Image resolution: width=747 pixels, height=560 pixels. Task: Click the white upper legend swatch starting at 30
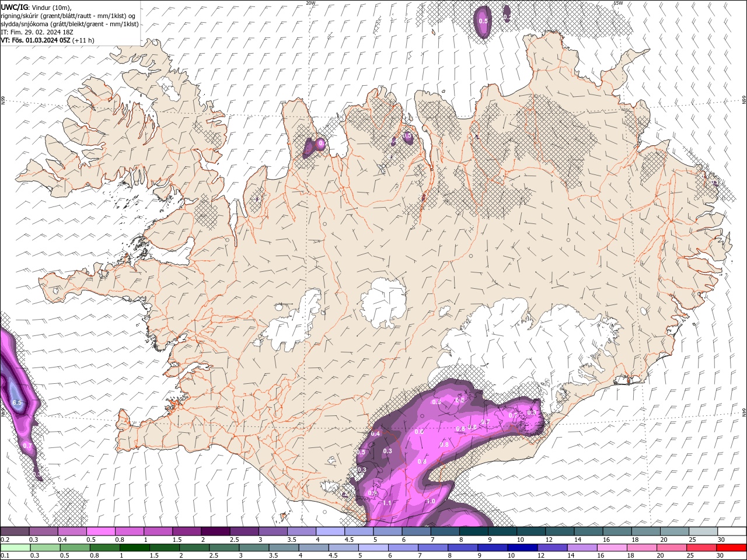tap(731, 531)
